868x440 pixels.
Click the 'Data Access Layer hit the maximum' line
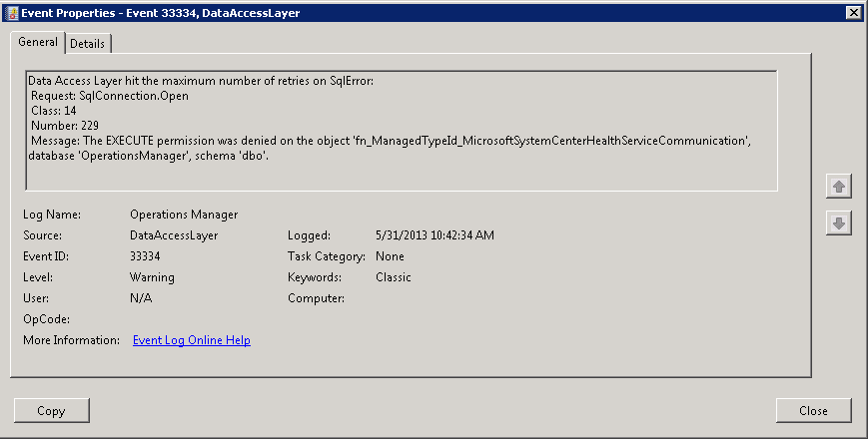tap(201, 81)
